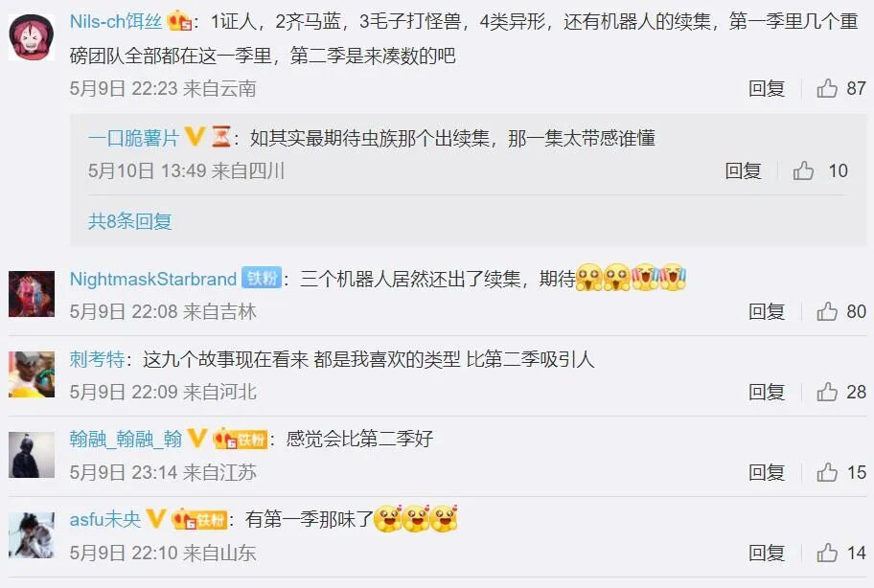The height and width of the screenshot is (588, 874).
Task: Open Nils-ch饵丝's red-haired avatar
Action: 32,36
